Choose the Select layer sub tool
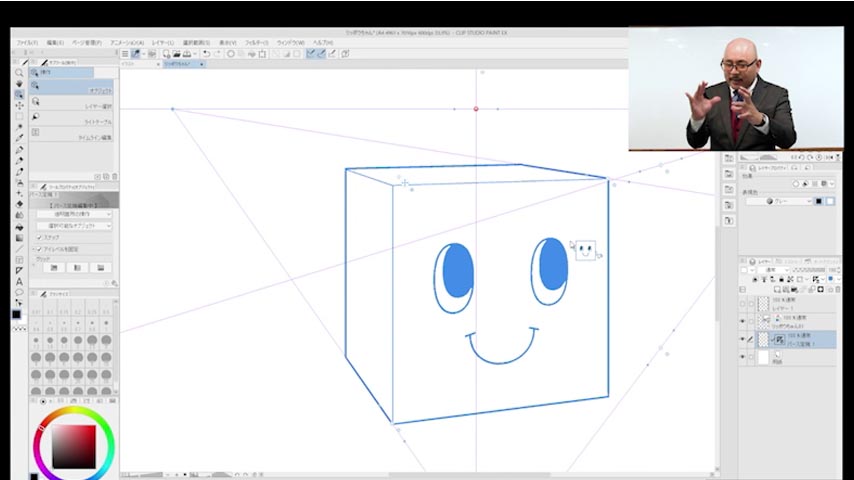 point(71,102)
